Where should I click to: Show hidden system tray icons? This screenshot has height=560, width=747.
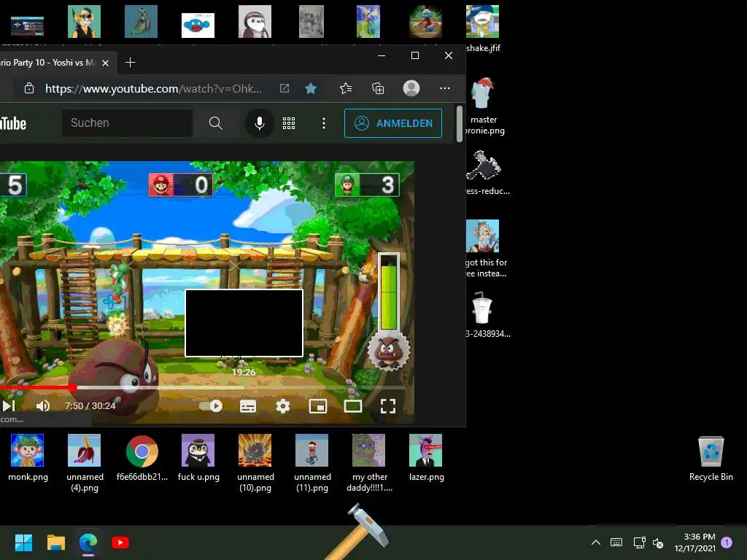coord(595,542)
